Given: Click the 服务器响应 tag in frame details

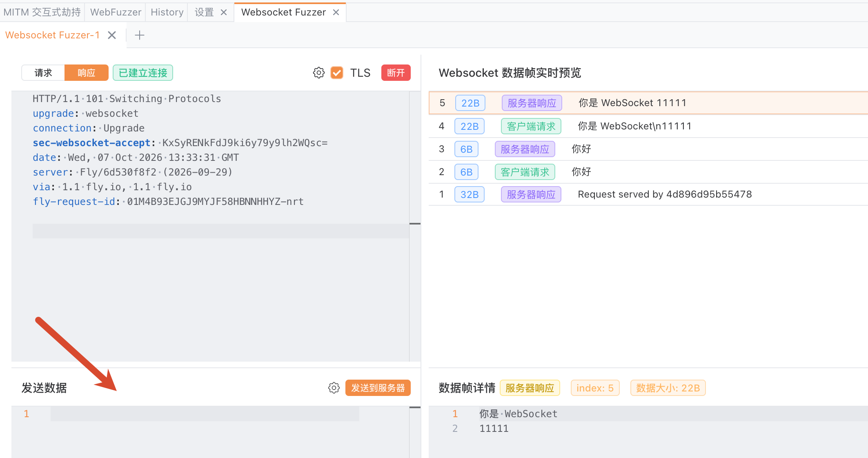Looking at the screenshot, I should (530, 388).
